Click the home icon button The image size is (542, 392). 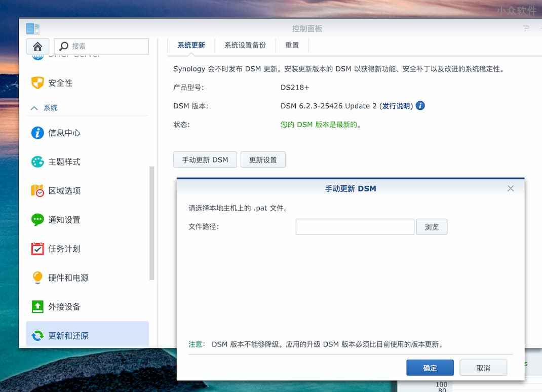coord(37,46)
